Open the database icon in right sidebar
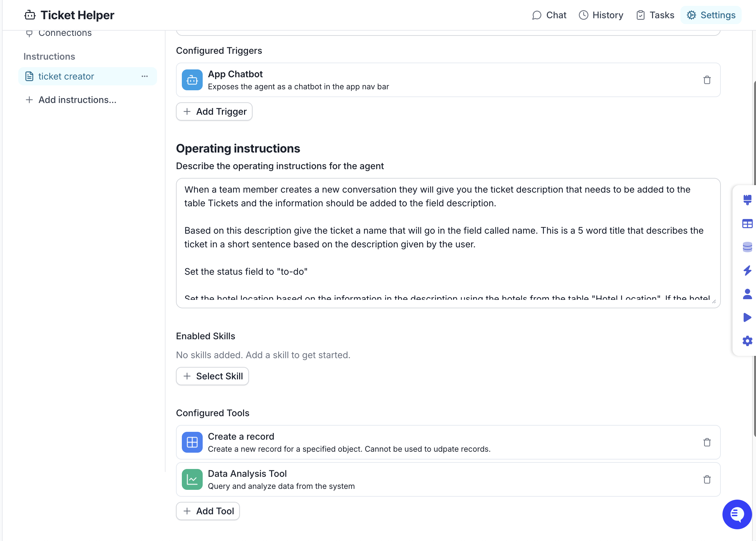Viewport: 756px width, 541px height. pos(747,247)
